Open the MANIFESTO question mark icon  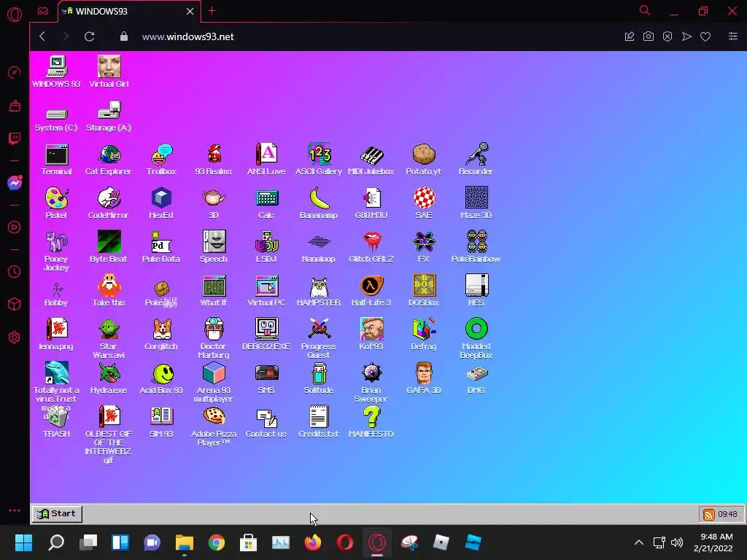(x=371, y=422)
